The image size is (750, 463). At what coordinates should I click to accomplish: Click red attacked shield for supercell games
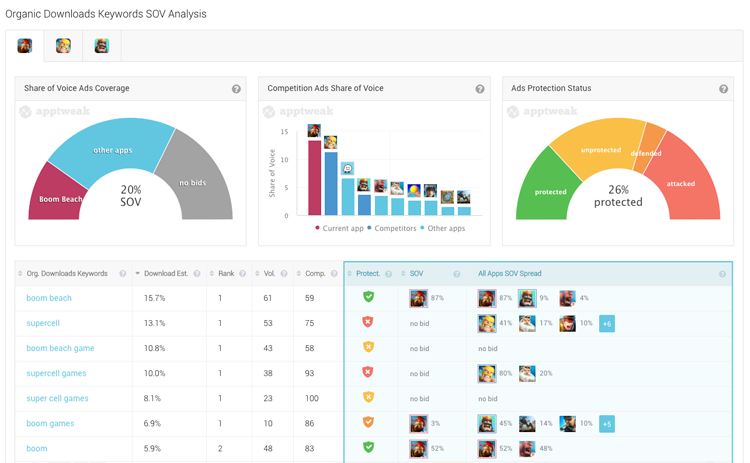[x=368, y=372]
